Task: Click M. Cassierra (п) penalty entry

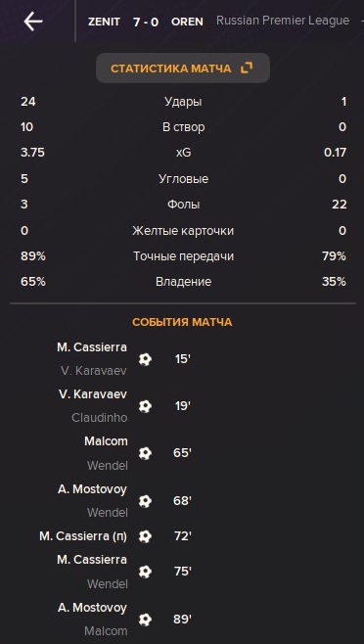Action: click(x=83, y=536)
